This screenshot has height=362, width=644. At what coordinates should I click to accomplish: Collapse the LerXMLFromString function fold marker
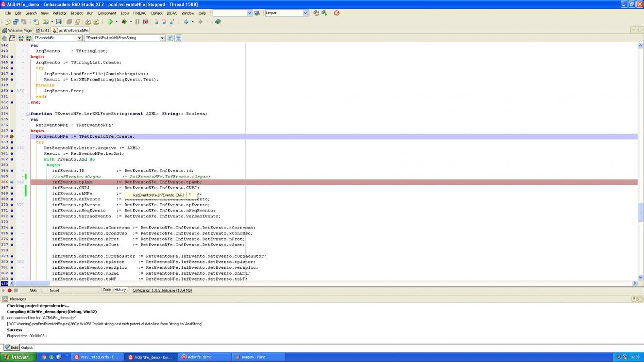(x=28, y=114)
